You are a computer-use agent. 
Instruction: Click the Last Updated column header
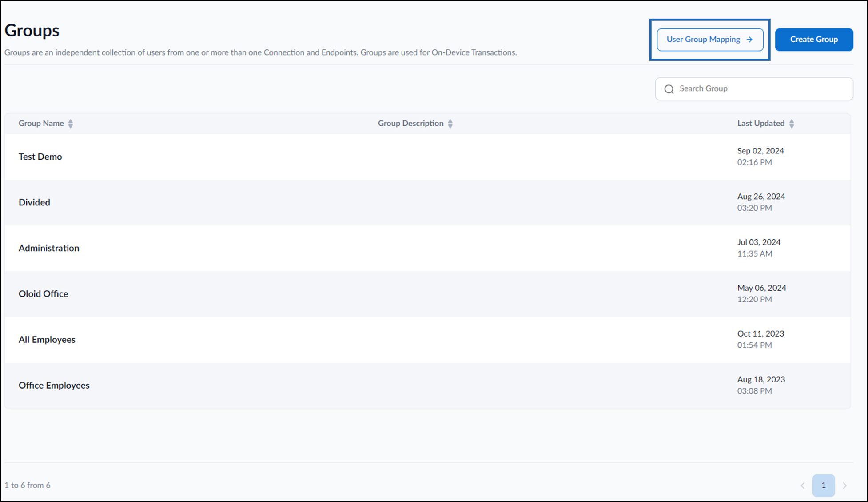pyautogui.click(x=761, y=124)
